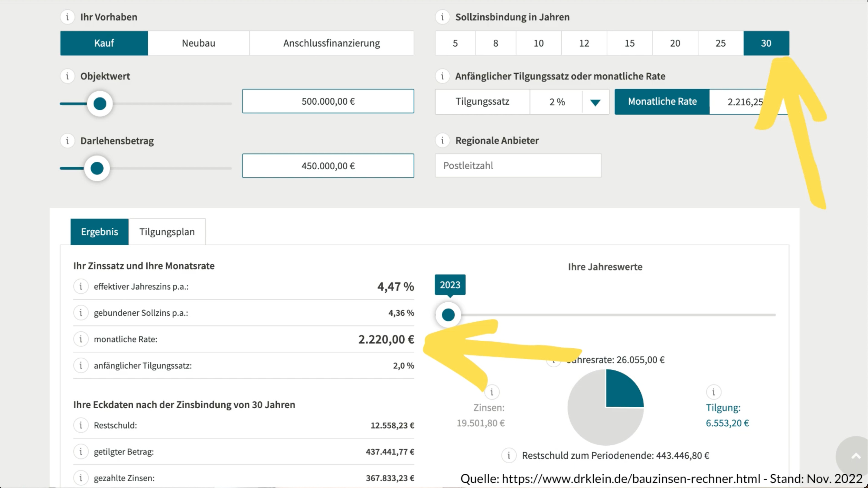
Task: Choose 30 years Sollzinsbindung
Action: pos(766,43)
